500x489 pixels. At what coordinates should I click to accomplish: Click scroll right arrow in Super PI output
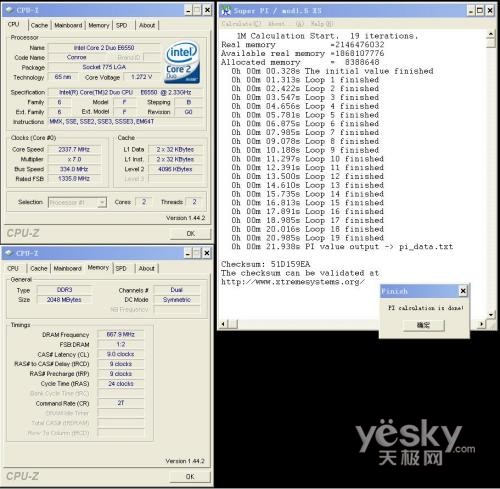pyautogui.click(x=481, y=324)
